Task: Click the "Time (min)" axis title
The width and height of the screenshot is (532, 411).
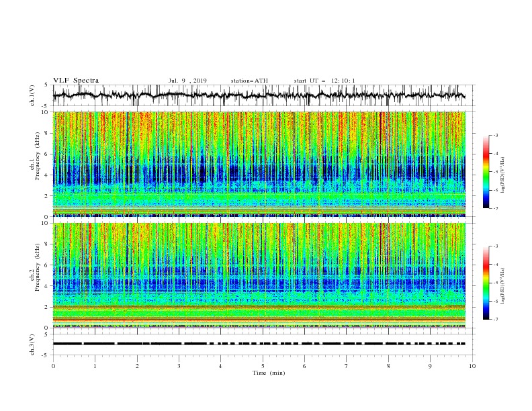Action: click(269, 373)
